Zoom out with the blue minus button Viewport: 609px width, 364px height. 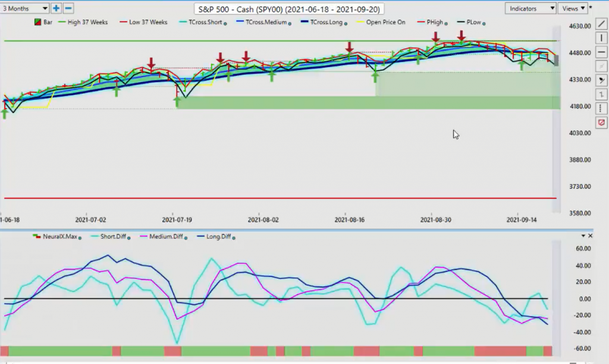click(x=68, y=8)
